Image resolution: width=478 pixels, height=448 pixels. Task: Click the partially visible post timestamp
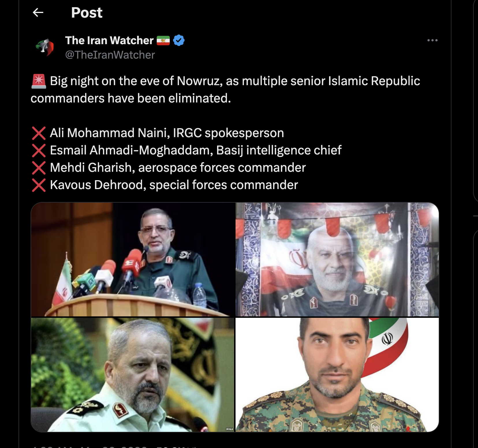pos(89,447)
